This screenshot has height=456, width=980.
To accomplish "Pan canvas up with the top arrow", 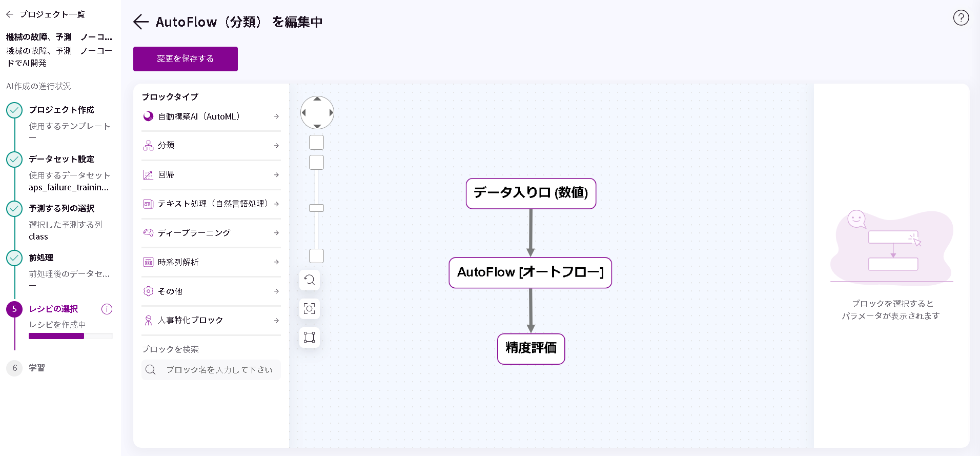I will coord(317,99).
